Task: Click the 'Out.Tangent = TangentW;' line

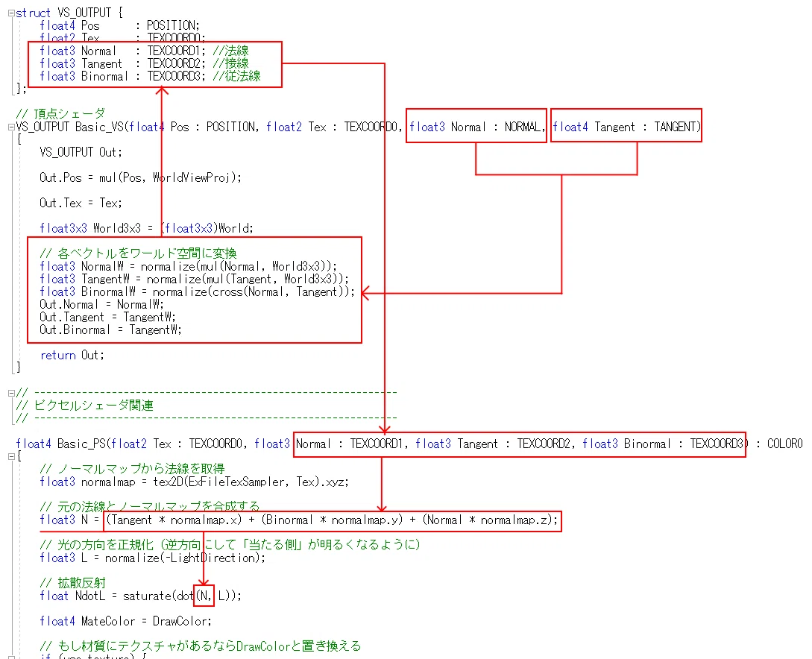Action: click(107, 317)
